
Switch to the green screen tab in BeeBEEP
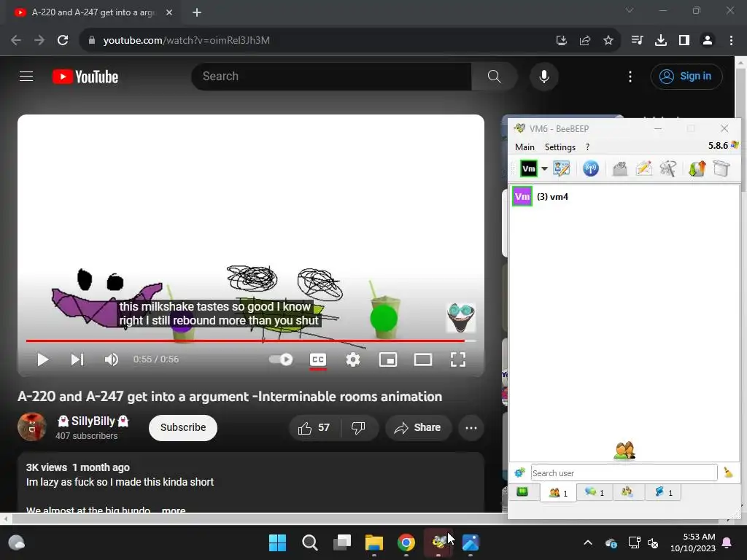click(522, 492)
